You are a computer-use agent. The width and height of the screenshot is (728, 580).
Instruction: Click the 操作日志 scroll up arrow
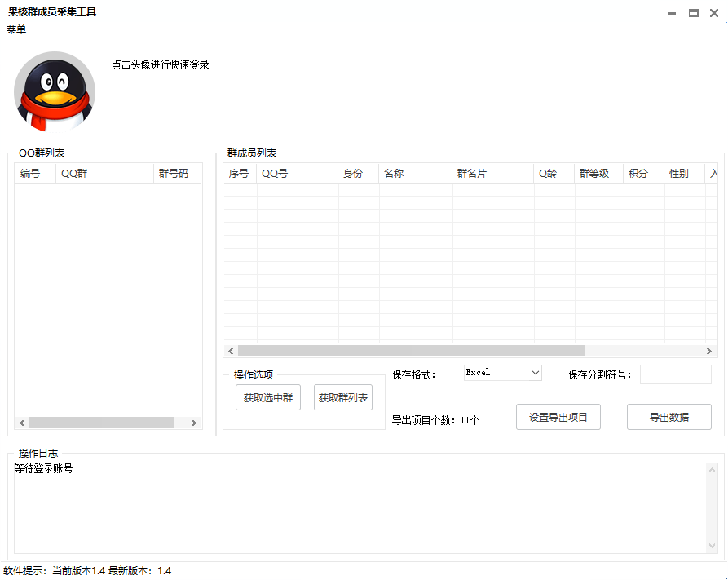[712, 470]
